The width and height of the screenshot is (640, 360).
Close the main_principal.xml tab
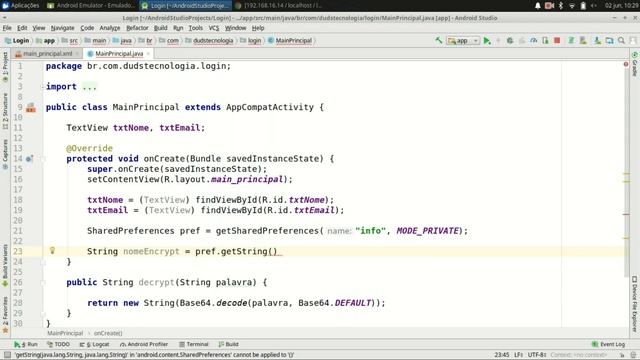click(77, 53)
